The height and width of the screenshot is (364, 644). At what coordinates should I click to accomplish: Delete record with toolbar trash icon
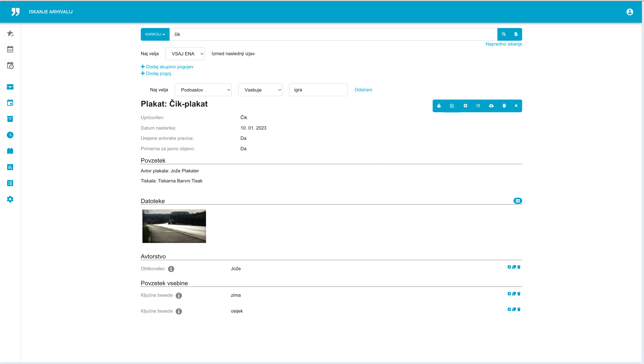(504, 106)
